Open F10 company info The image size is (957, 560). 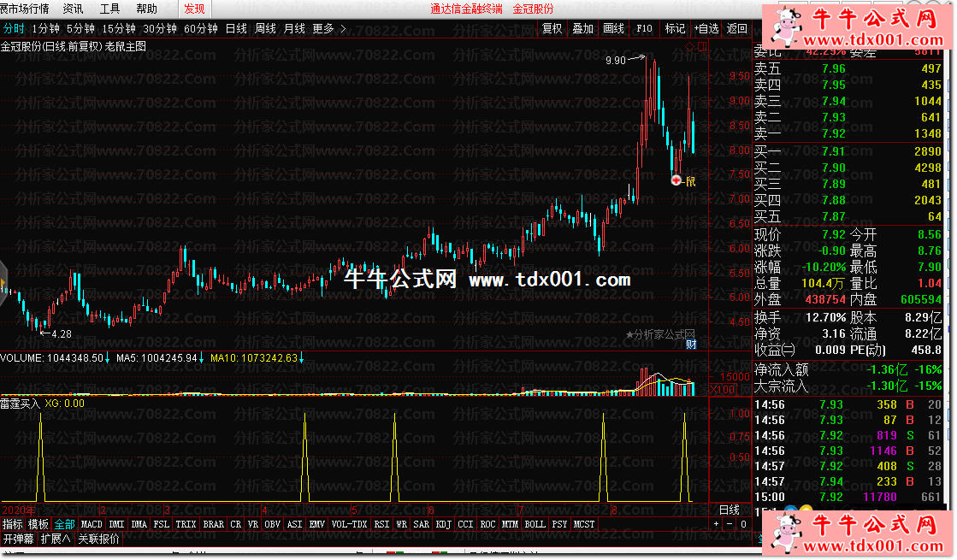pyautogui.click(x=645, y=29)
